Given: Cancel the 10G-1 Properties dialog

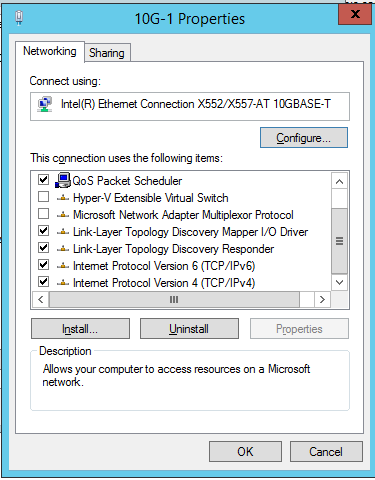Looking at the screenshot, I should 326,452.
